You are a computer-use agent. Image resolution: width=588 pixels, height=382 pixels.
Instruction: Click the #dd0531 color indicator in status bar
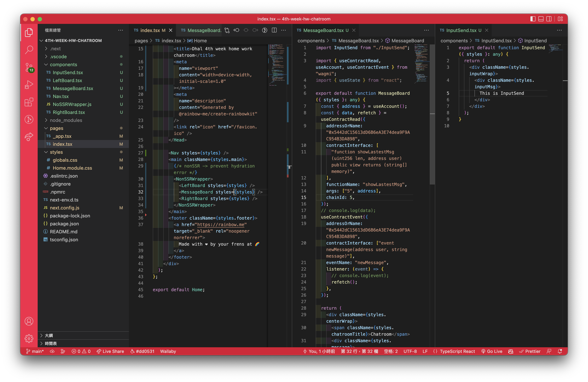click(142, 351)
